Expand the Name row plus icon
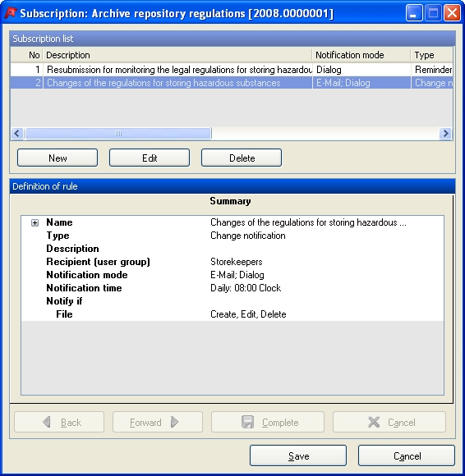Image resolution: width=465 pixels, height=476 pixels. coord(35,223)
